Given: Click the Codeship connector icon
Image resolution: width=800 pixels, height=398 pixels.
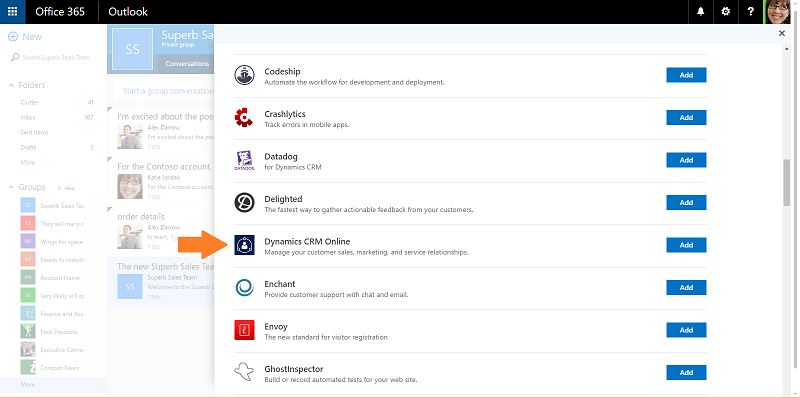Looking at the screenshot, I should [244, 75].
